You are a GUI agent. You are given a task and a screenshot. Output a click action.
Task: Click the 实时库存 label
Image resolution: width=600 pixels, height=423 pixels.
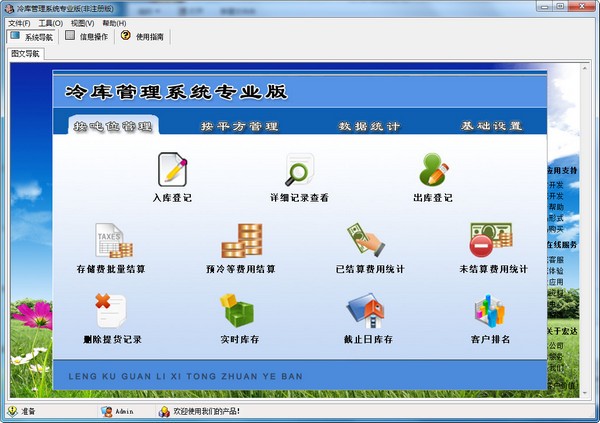click(240, 339)
